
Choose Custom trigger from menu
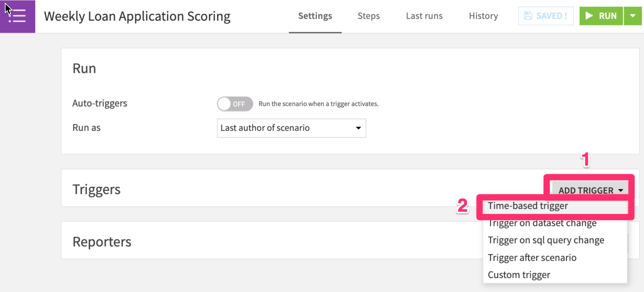click(x=519, y=275)
